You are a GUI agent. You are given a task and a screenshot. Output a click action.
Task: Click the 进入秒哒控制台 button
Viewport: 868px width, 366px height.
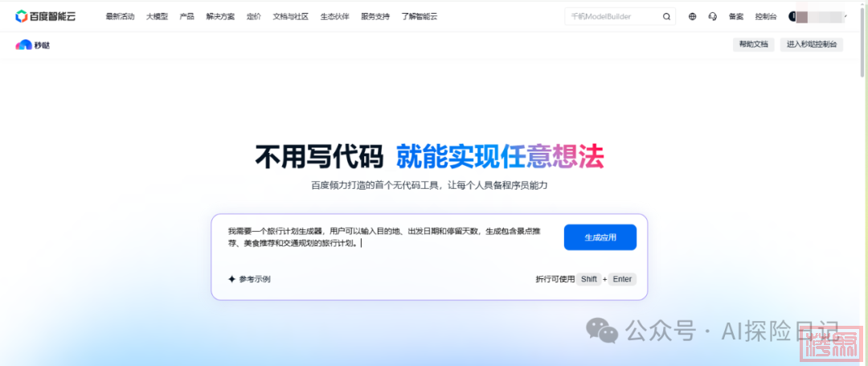point(812,45)
